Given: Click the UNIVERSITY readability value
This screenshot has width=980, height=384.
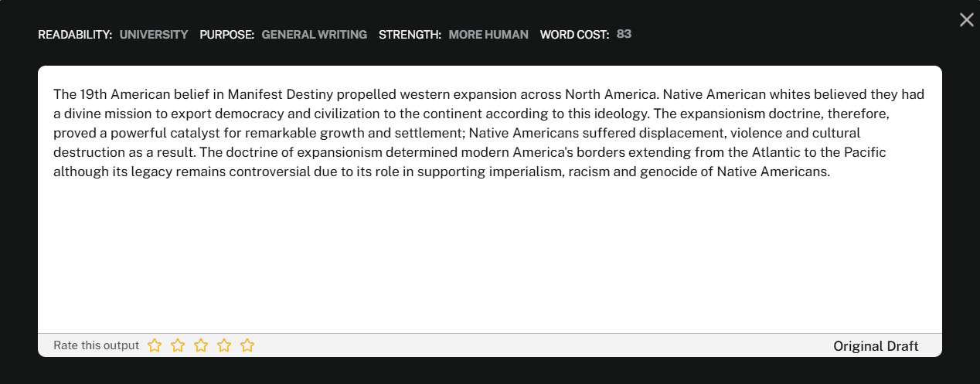Looking at the screenshot, I should click(154, 35).
